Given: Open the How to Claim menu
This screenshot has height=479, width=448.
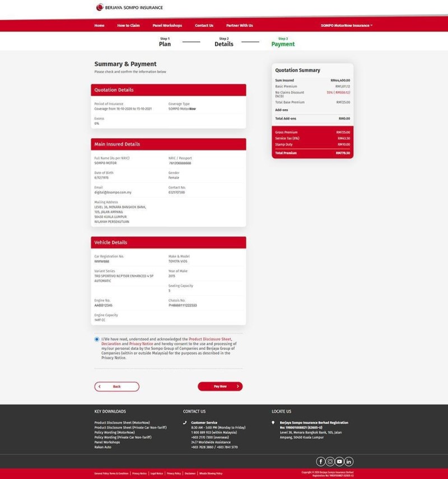Looking at the screenshot, I should [128, 25].
